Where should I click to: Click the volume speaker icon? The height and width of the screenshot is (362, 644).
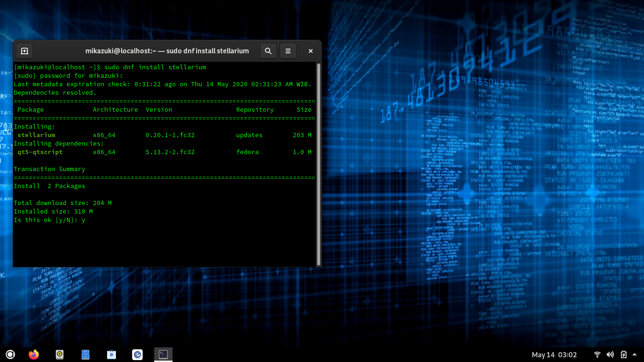610,354
